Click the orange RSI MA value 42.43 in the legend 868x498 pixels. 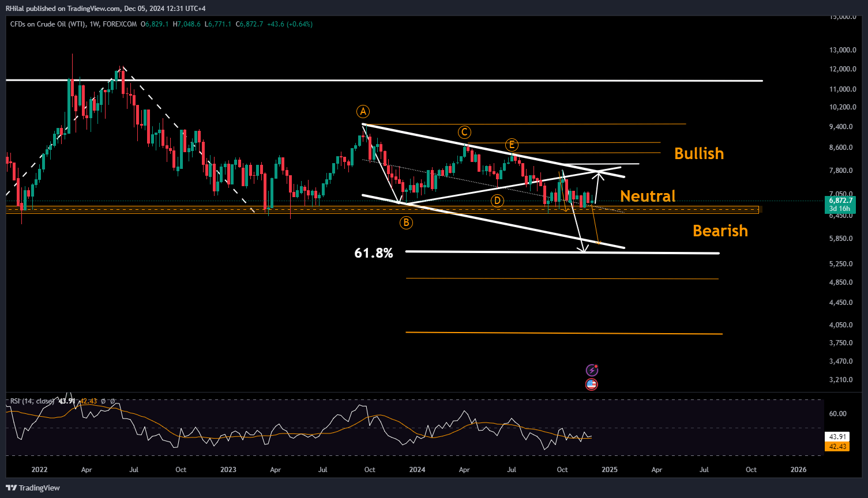pyautogui.click(x=88, y=401)
